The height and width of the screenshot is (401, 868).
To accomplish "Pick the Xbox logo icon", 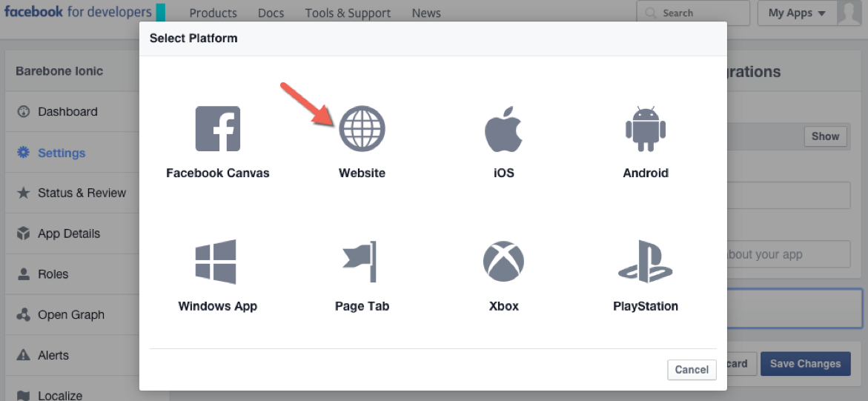I will 504,262.
